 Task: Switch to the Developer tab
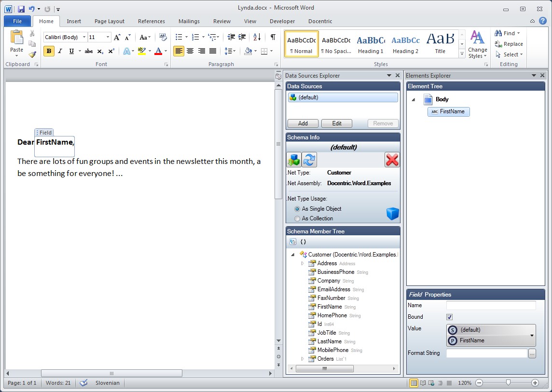(282, 21)
